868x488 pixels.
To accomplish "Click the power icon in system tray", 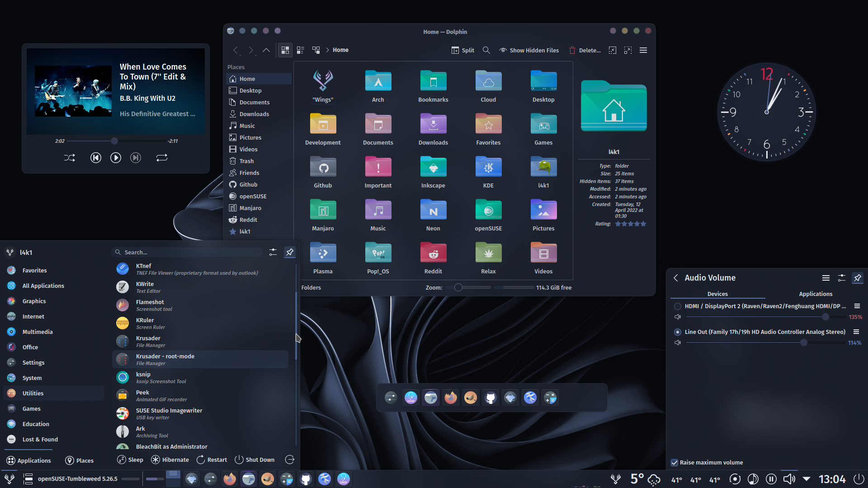I will pos(859,479).
